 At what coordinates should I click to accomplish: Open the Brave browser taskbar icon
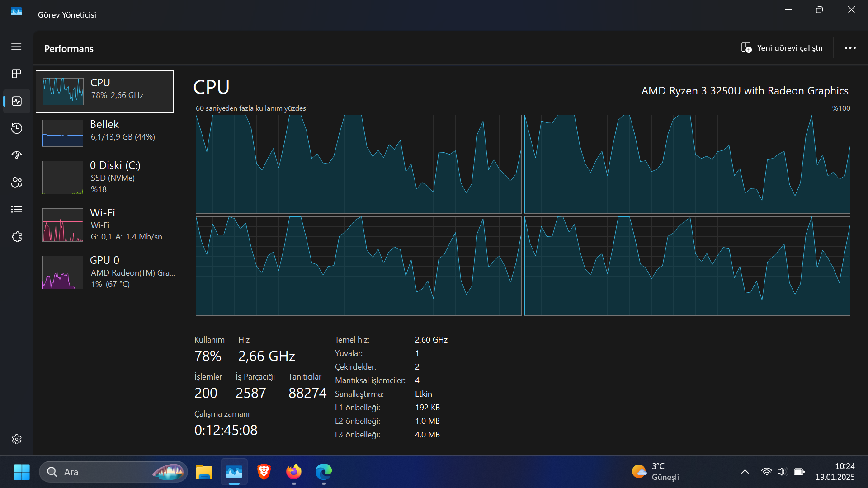point(264,472)
